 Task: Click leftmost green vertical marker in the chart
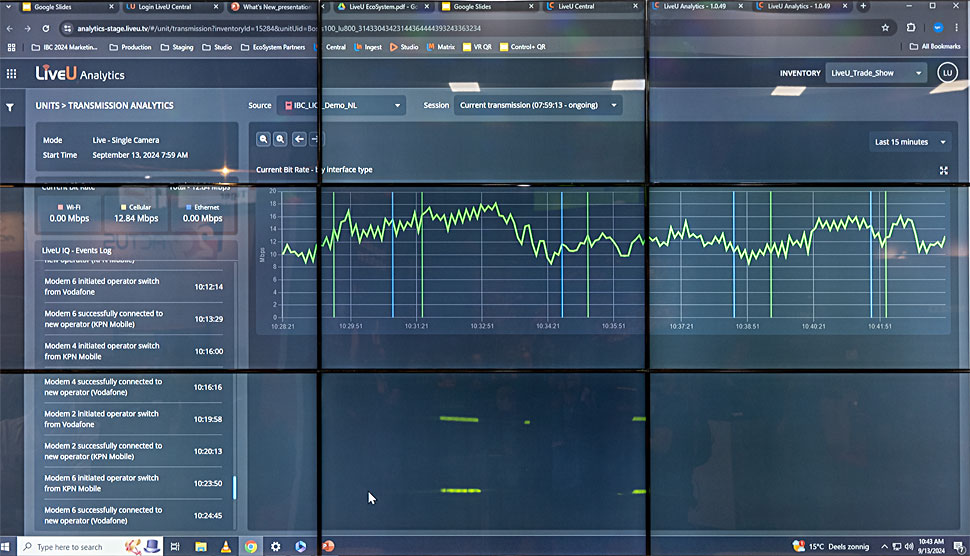coord(333,254)
